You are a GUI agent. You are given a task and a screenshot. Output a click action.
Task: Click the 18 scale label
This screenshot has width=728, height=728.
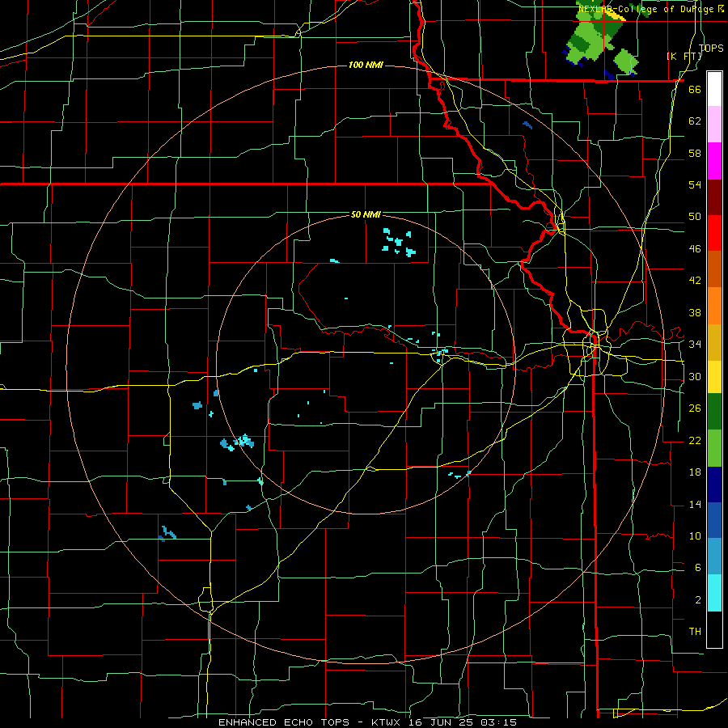(x=695, y=472)
